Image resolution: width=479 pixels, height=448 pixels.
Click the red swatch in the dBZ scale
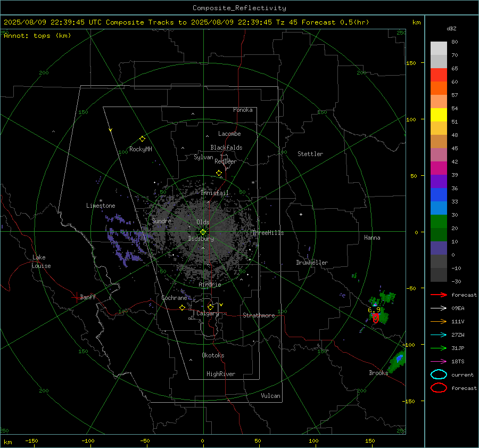(439, 75)
